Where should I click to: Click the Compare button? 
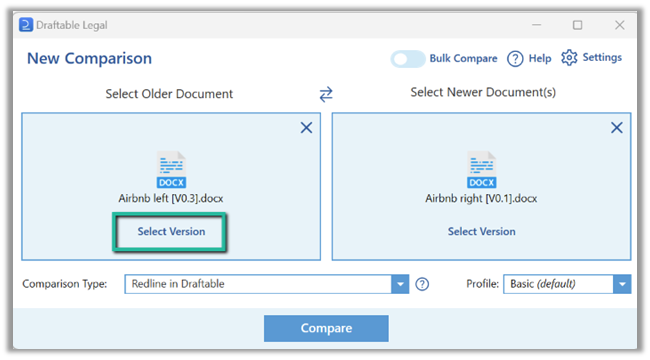pos(326,328)
